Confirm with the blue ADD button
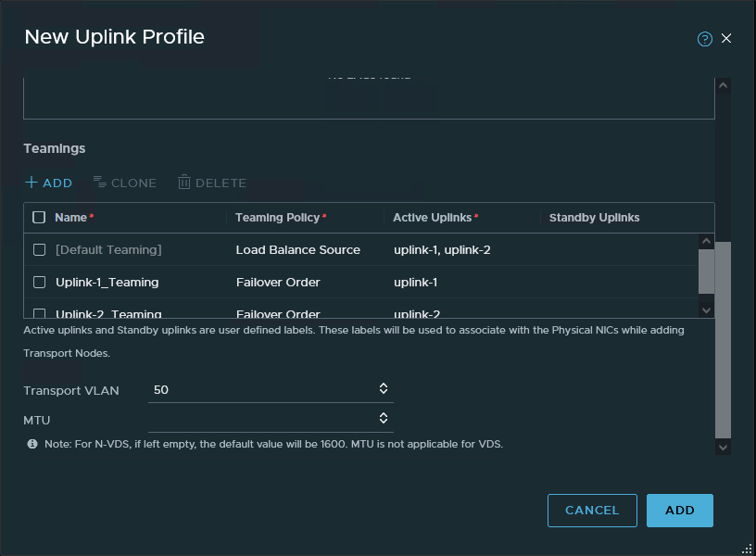 [x=680, y=510]
